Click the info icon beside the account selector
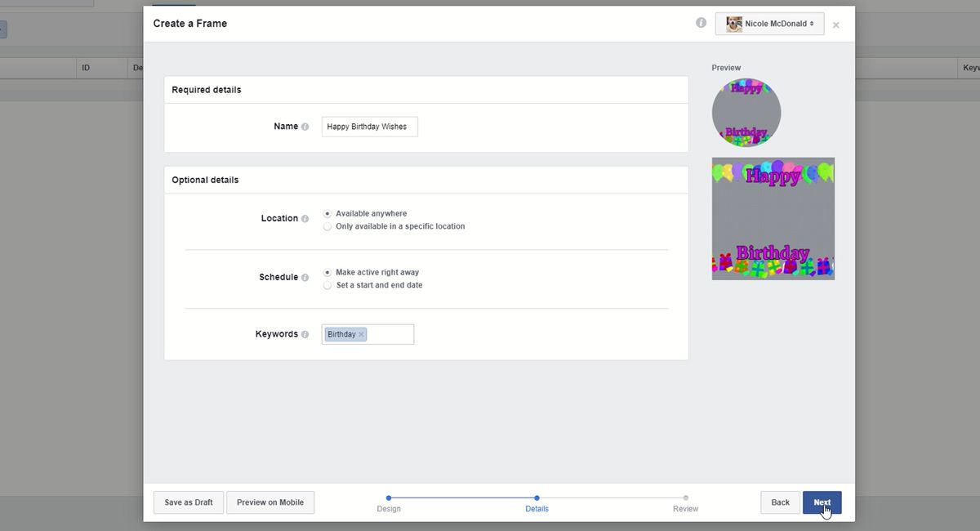980x531 pixels. click(x=701, y=23)
